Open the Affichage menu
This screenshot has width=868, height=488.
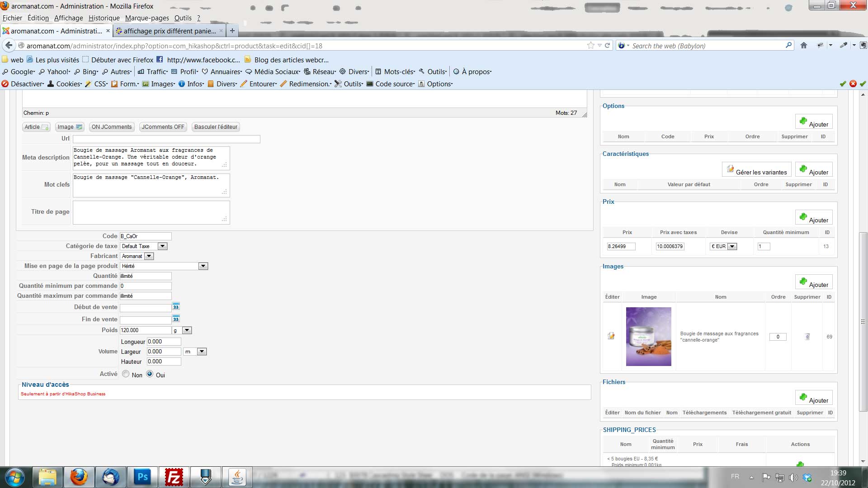click(69, 18)
